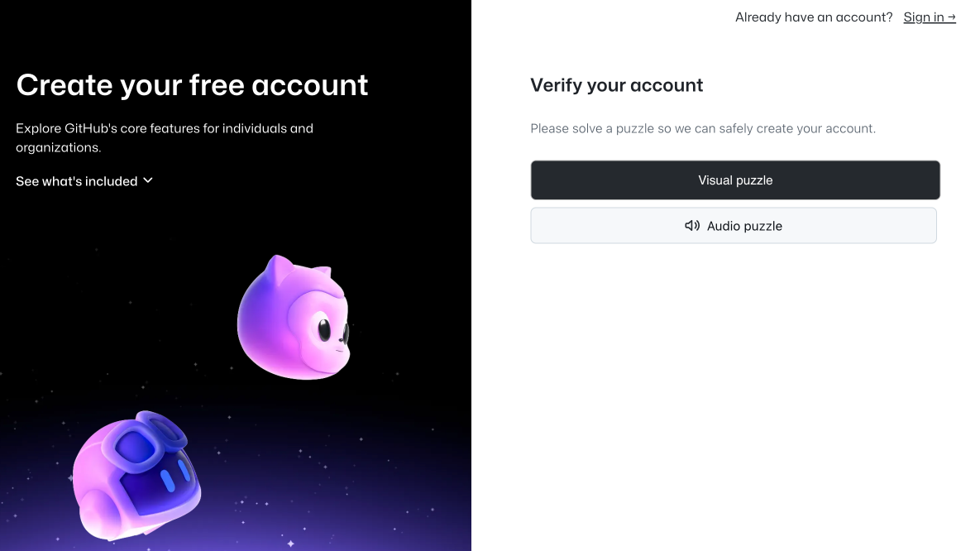The width and height of the screenshot is (980, 551).
Task: Click the sparkle star at bottom of starfield
Action: pos(290,544)
